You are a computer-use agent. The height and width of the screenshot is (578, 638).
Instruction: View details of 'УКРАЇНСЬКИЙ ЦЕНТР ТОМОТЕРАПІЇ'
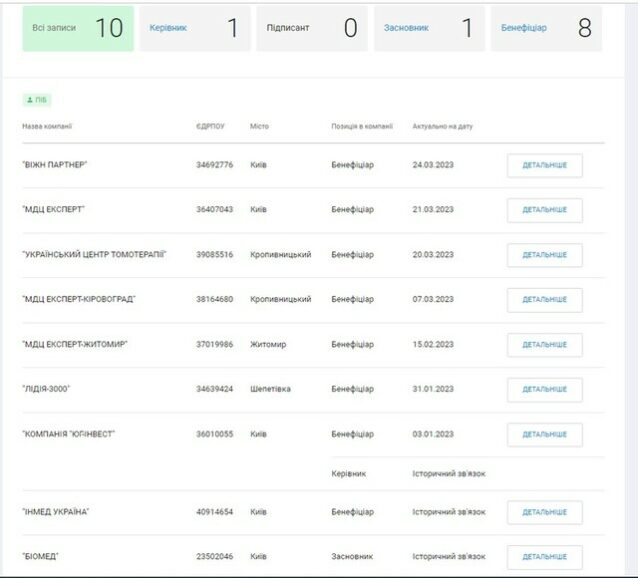[544, 255]
